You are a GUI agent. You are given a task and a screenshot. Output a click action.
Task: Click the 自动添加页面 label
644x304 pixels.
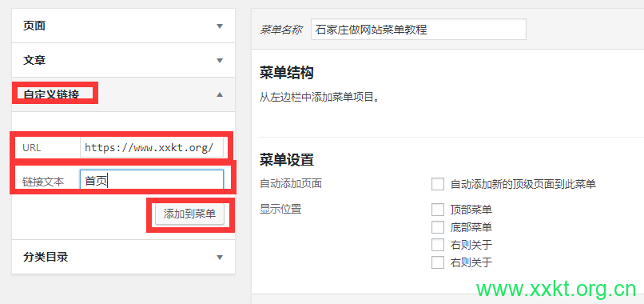(290, 183)
